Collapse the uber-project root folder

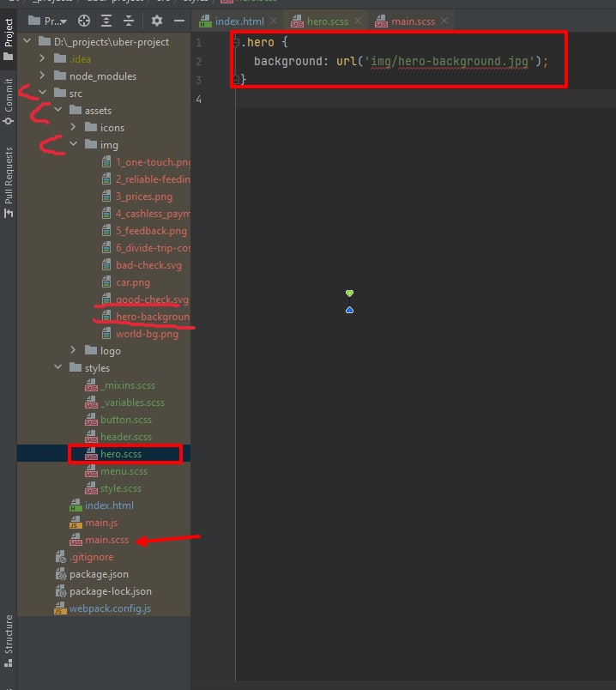click(x=27, y=41)
